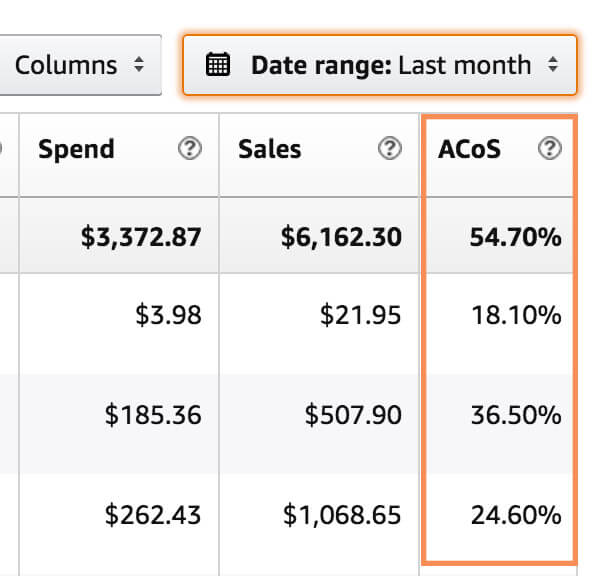The image size is (602, 576).
Task: Sort by the Sales column header
Action: tap(270, 150)
